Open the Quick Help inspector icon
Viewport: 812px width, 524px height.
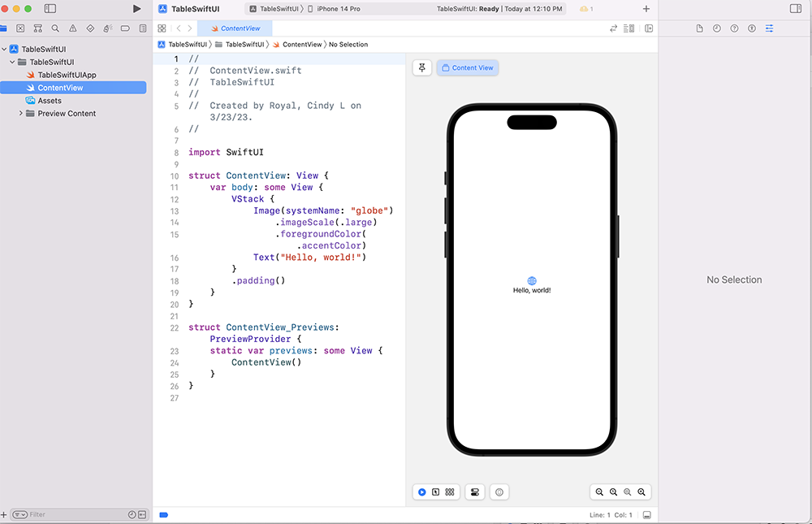pyautogui.click(x=734, y=28)
